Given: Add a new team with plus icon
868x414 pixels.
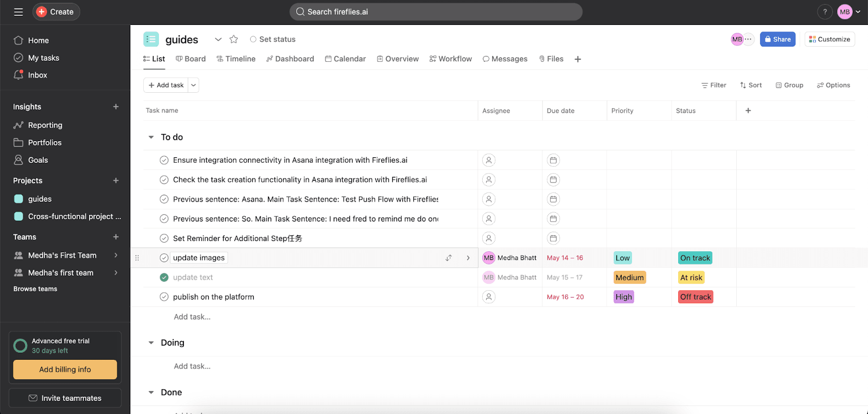Looking at the screenshot, I should coord(116,237).
